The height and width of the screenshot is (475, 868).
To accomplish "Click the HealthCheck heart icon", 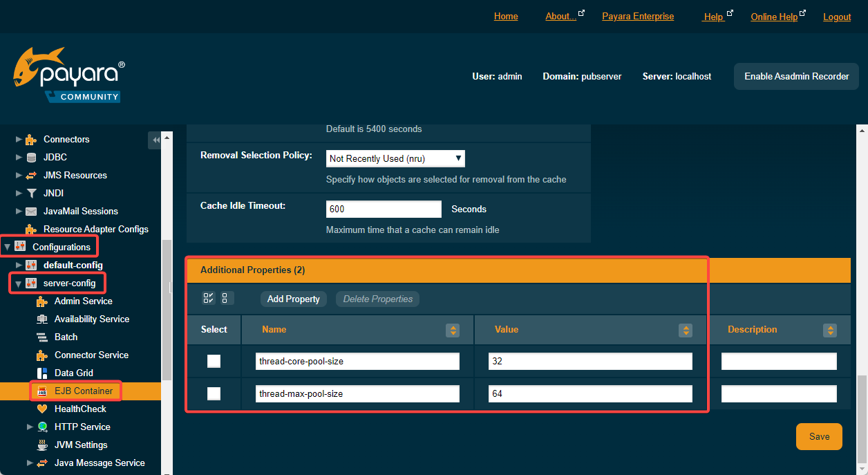I will (42, 409).
